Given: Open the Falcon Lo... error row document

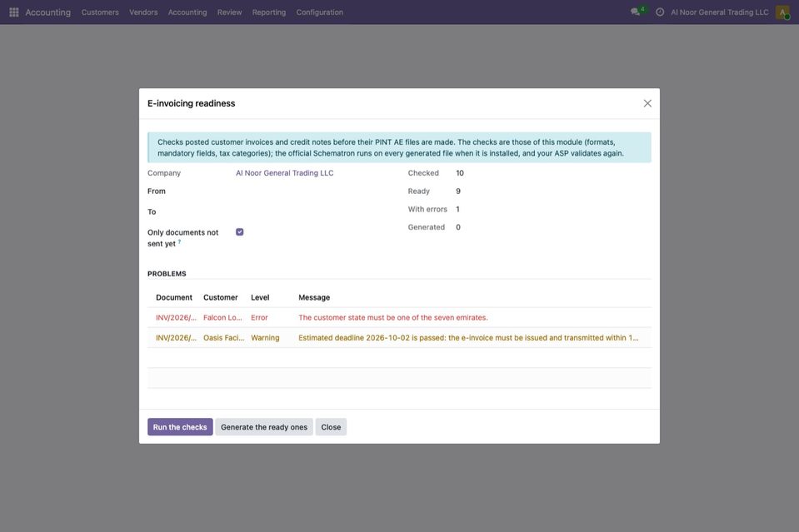Looking at the screenshot, I should (176, 318).
